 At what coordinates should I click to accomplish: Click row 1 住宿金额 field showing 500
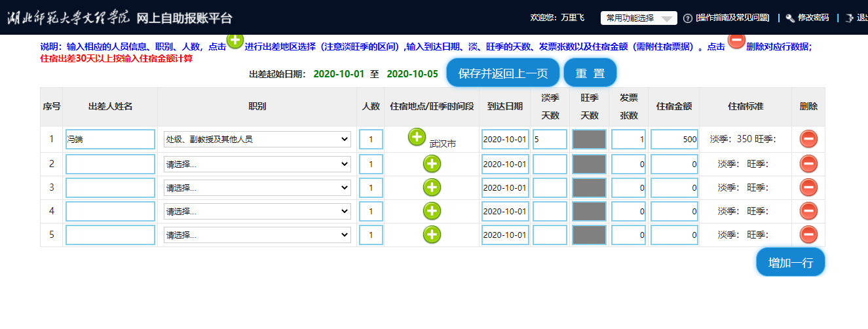(x=673, y=139)
